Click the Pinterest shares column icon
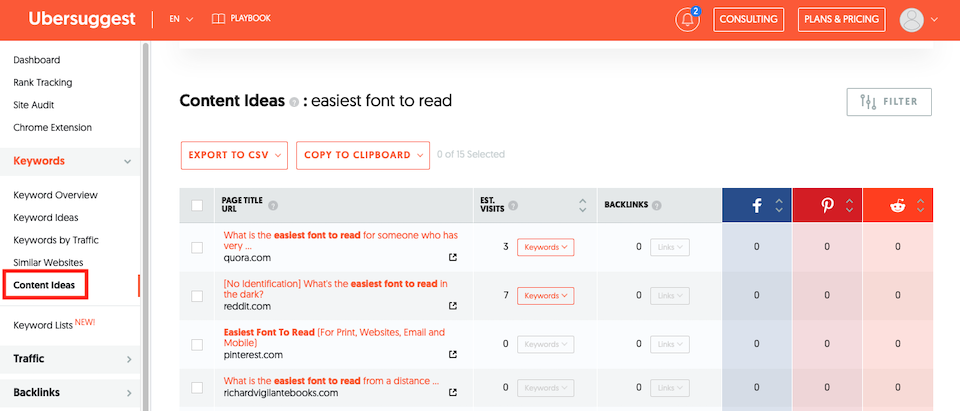960x411 pixels. tap(827, 206)
